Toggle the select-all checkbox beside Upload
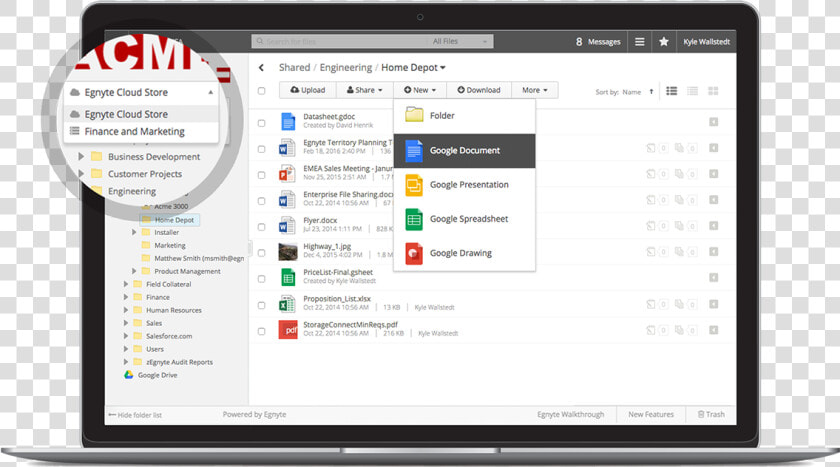The width and height of the screenshot is (840, 467). pos(261,91)
